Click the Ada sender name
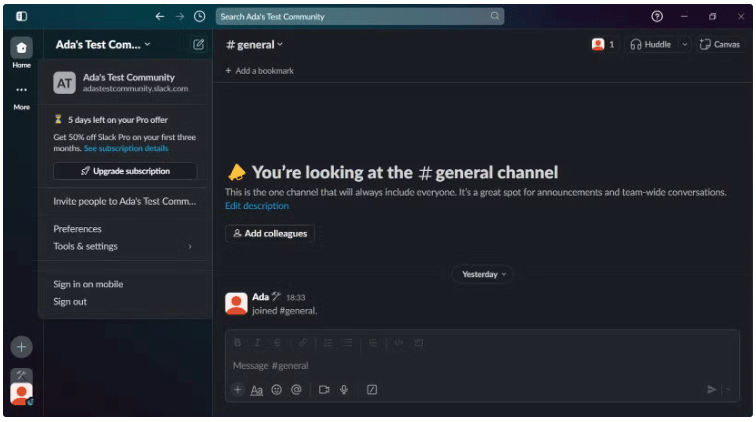Image resolution: width=756 pixels, height=422 pixels. click(260, 297)
